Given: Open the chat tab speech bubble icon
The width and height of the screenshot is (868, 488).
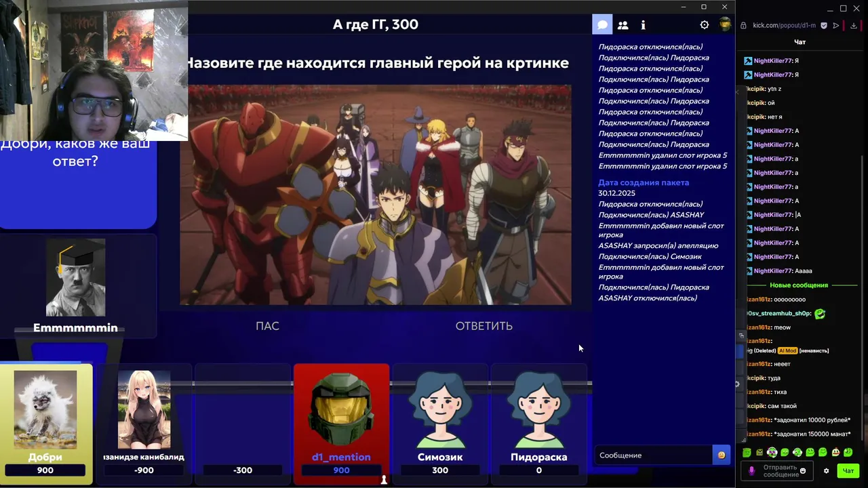Looking at the screenshot, I should pyautogui.click(x=602, y=25).
